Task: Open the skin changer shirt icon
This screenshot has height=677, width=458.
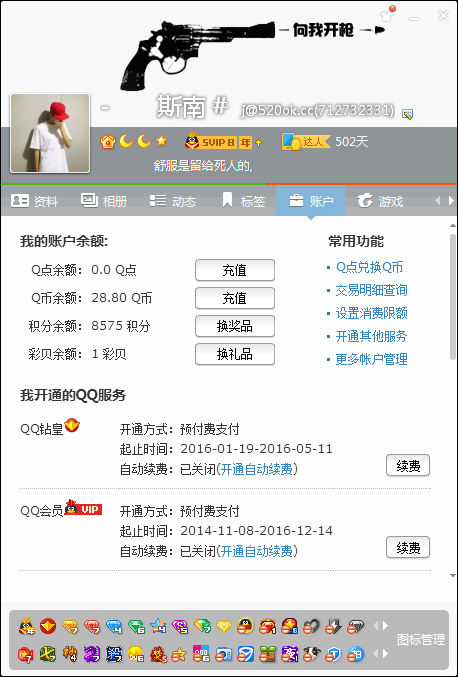Action: (386, 16)
